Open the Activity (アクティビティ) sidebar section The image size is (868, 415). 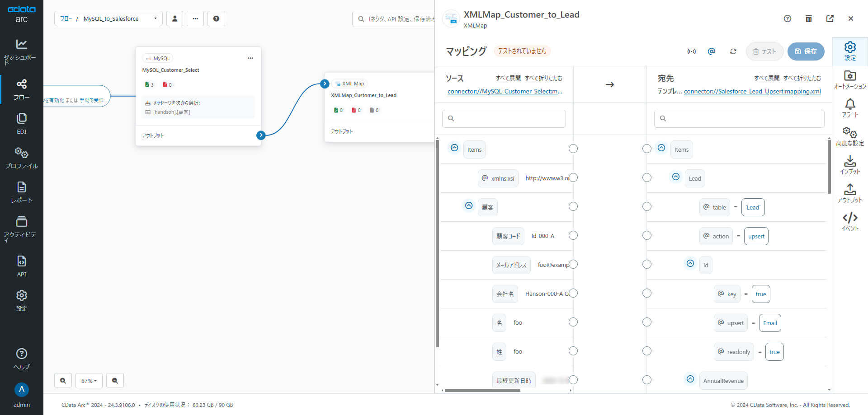click(x=21, y=228)
